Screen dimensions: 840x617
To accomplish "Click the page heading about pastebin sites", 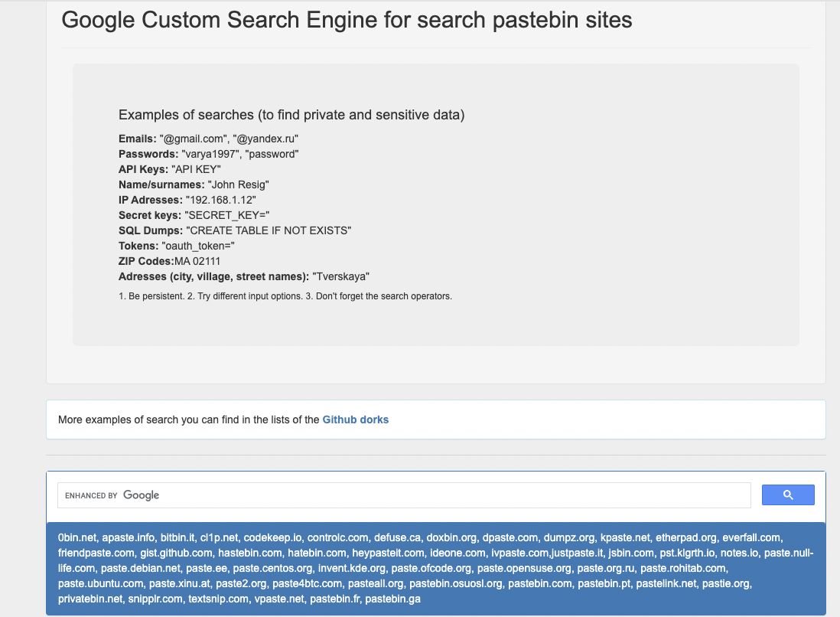I will click(x=347, y=20).
